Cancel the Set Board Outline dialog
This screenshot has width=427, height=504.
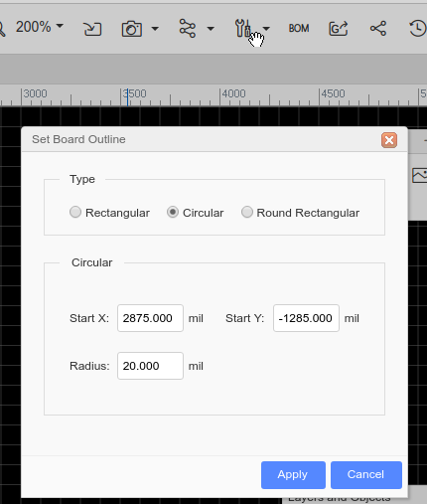(366, 475)
